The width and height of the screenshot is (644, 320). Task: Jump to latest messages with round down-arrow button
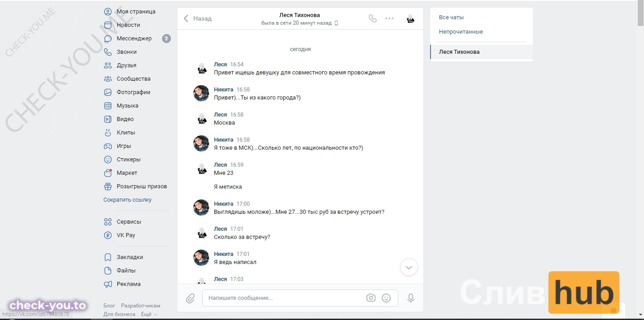409,268
